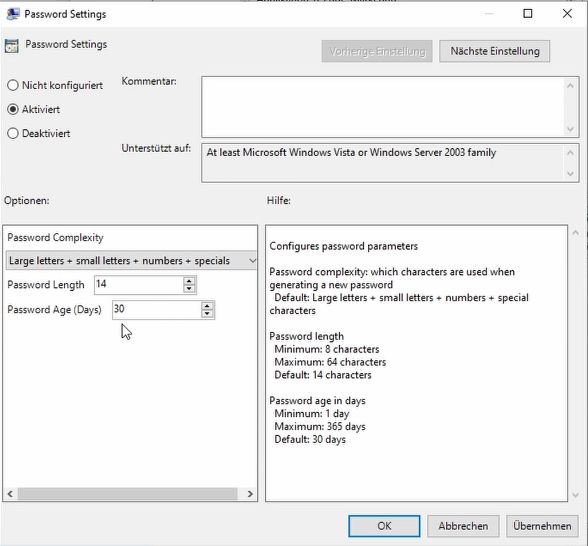Viewport: 588px width, 546px height.
Task: Decrease Password Age using down spinner arrow
Action: coord(207,314)
